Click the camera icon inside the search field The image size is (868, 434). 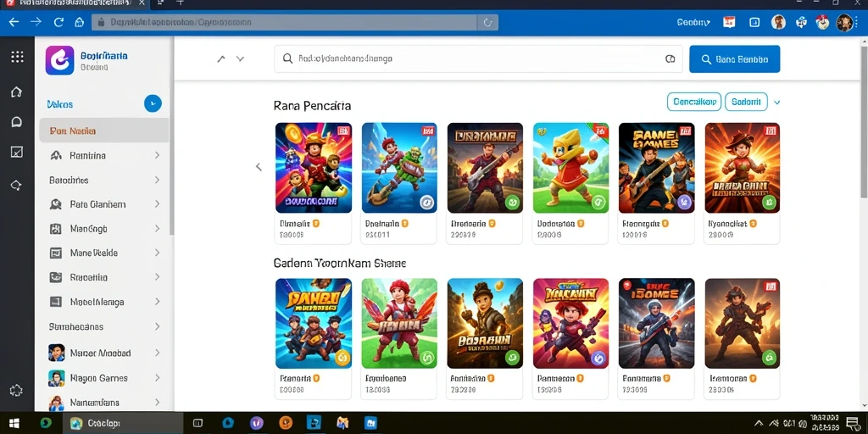[x=670, y=58]
